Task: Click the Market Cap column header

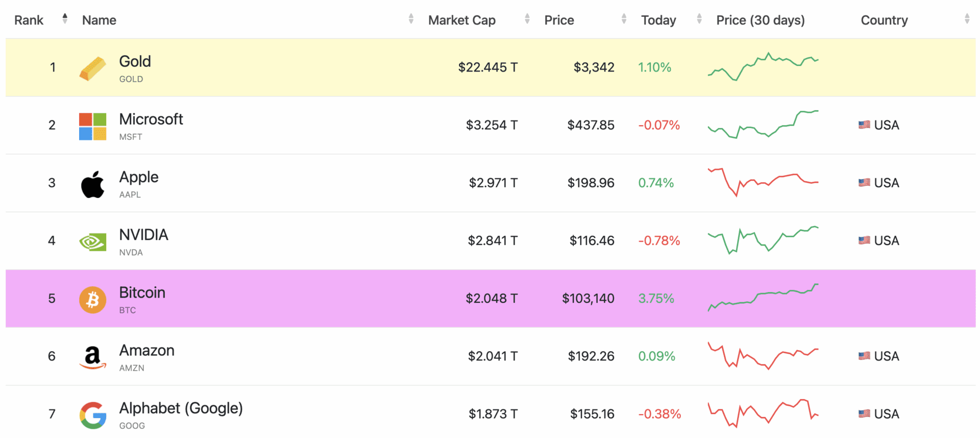Action: coord(462,20)
